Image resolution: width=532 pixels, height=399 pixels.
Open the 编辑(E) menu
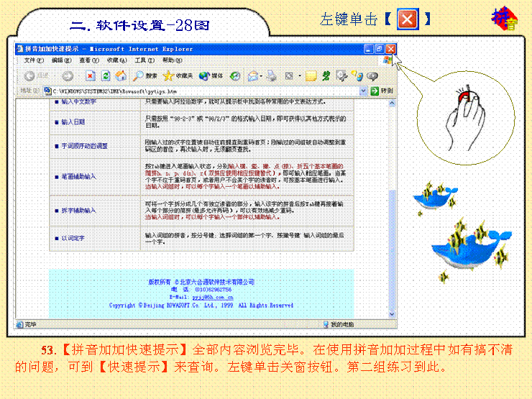click(61, 60)
